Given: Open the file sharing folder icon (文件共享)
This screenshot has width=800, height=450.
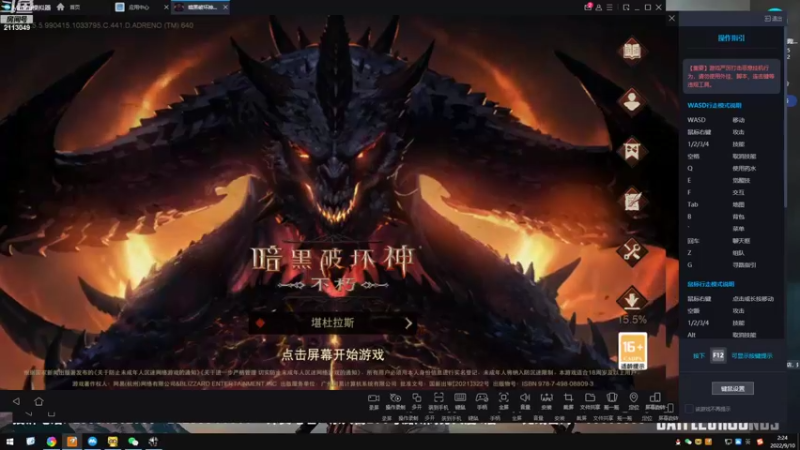Looking at the screenshot, I should click(590, 401).
